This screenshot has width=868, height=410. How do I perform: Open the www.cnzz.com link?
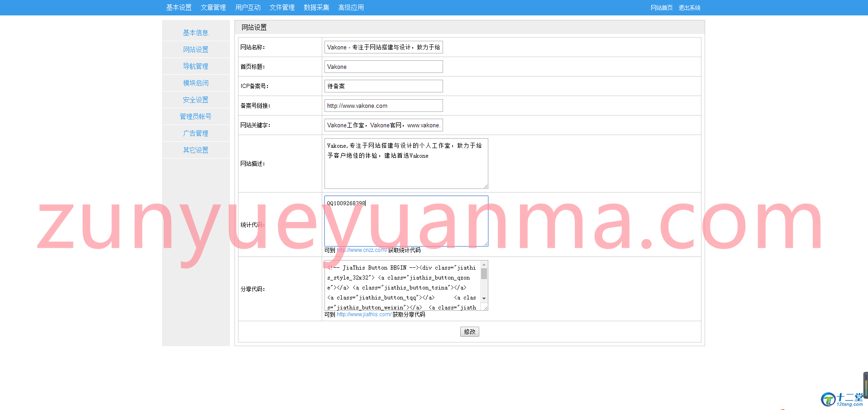click(362, 250)
